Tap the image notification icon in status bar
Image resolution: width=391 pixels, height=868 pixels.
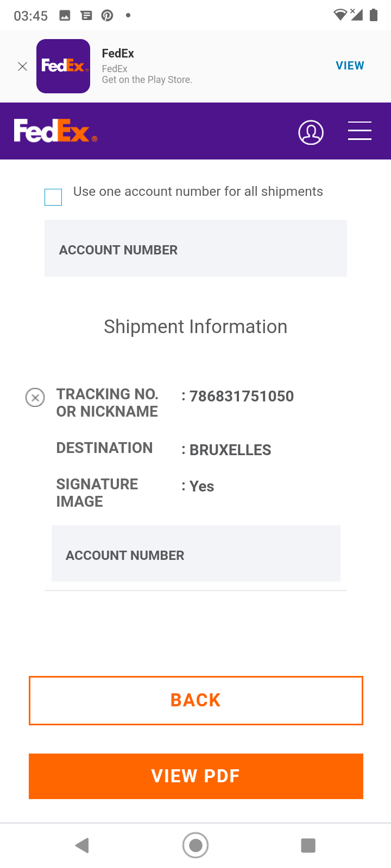65,15
